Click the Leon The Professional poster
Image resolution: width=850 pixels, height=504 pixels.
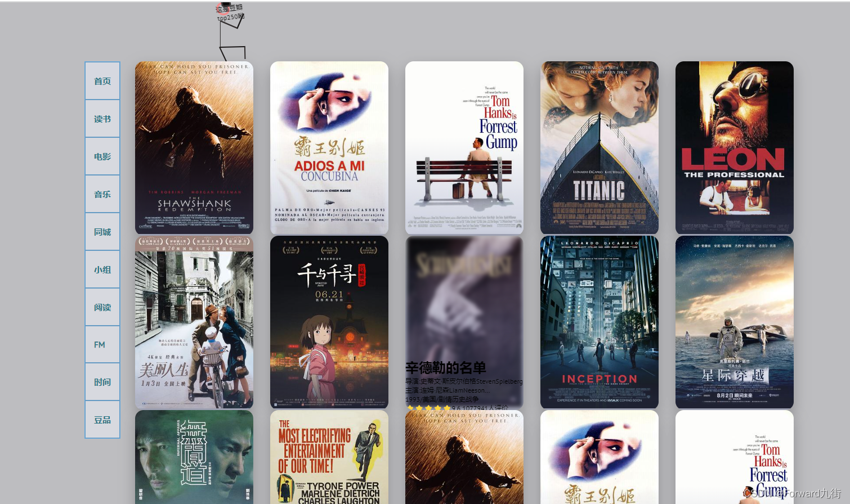point(735,147)
